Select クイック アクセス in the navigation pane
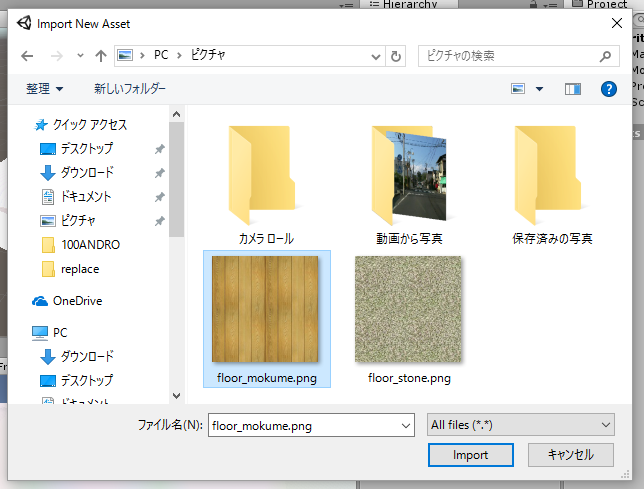Image resolution: width=644 pixels, height=489 pixels. click(x=90, y=125)
